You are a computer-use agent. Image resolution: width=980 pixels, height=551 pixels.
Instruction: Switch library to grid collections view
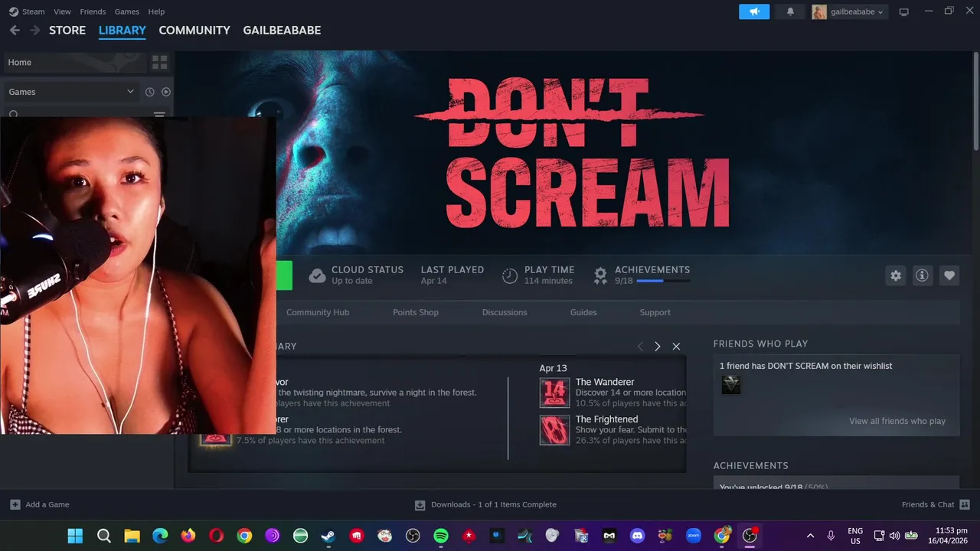[x=159, y=62]
